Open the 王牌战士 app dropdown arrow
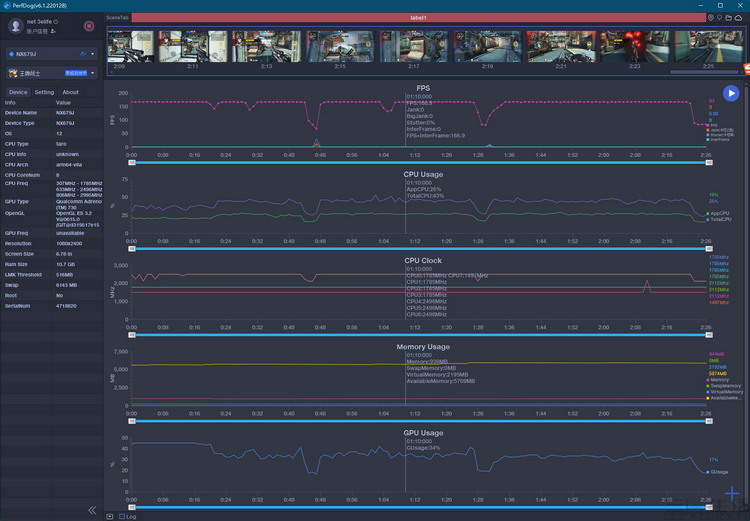 92,73
